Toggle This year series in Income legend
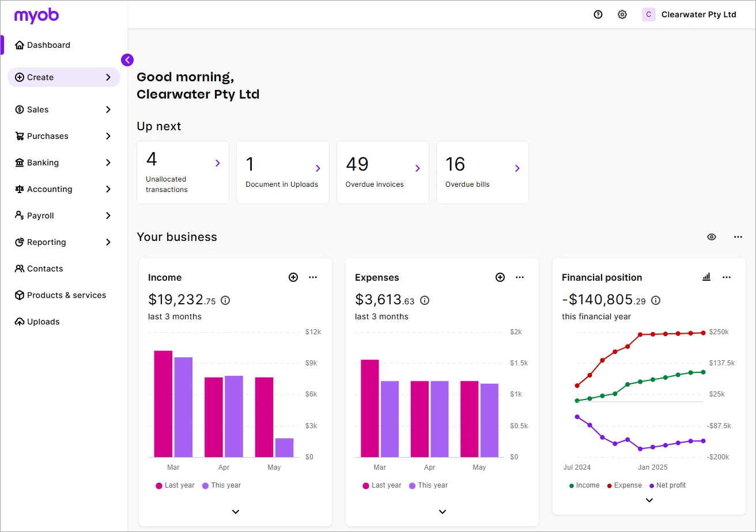Image resolution: width=756 pixels, height=532 pixels. 221,485
